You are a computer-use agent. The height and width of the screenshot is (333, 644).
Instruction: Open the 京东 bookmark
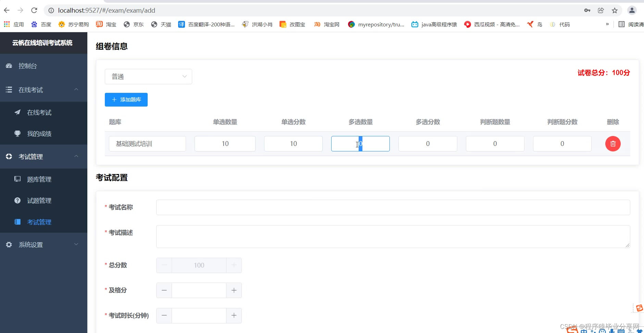[x=134, y=24]
